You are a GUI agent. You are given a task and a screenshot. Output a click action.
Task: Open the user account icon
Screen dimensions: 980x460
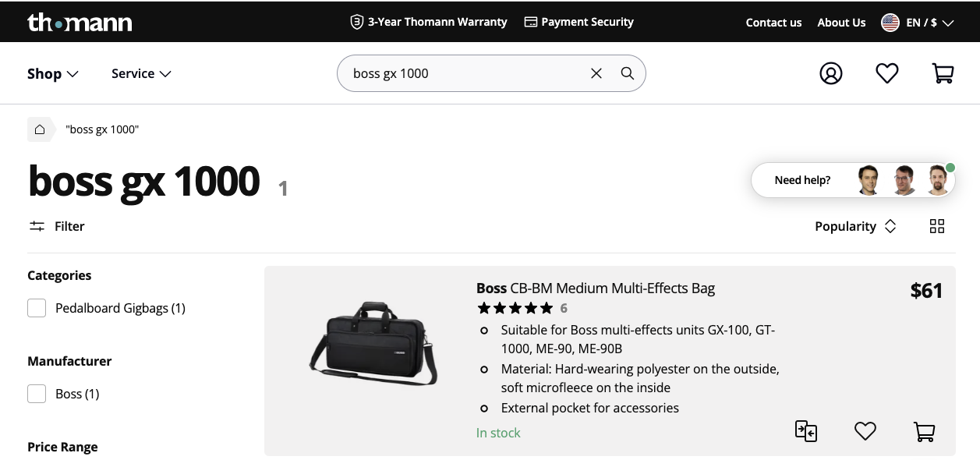831,73
